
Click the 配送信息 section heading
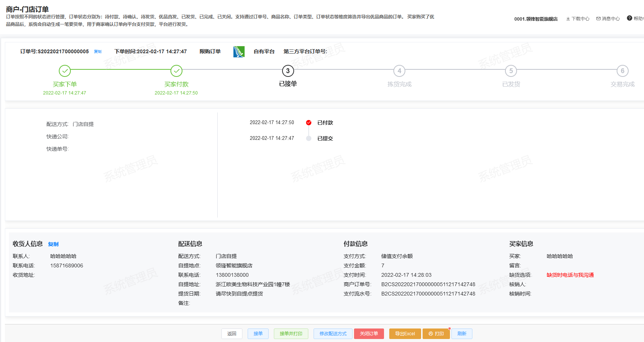[190, 244]
